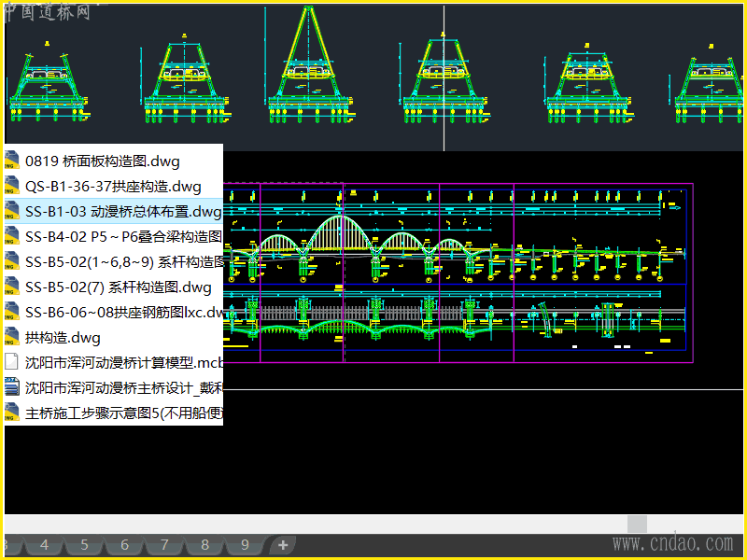Add new layout with plus tab

click(x=283, y=545)
